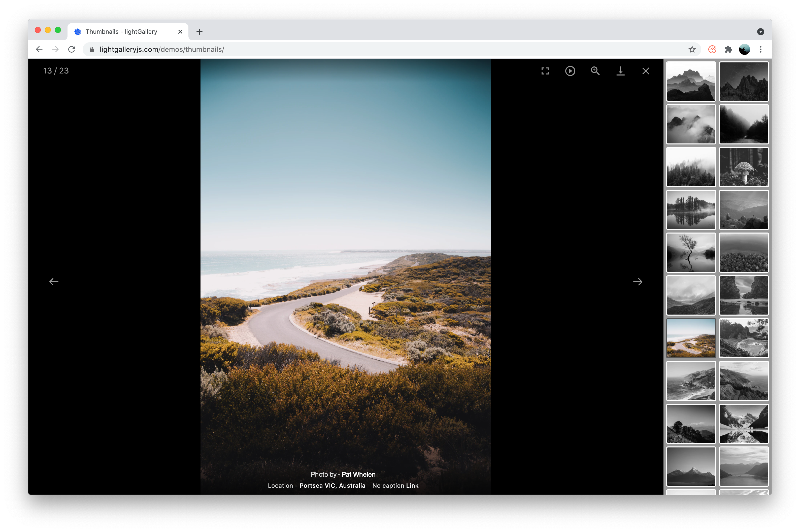This screenshot has height=532, width=800.
Task: Go to the next slide arrow
Action: pyautogui.click(x=637, y=282)
